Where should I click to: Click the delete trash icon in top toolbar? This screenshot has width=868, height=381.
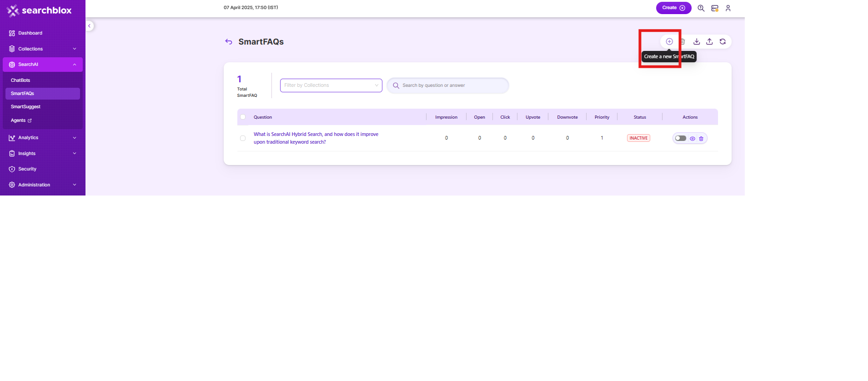(682, 41)
